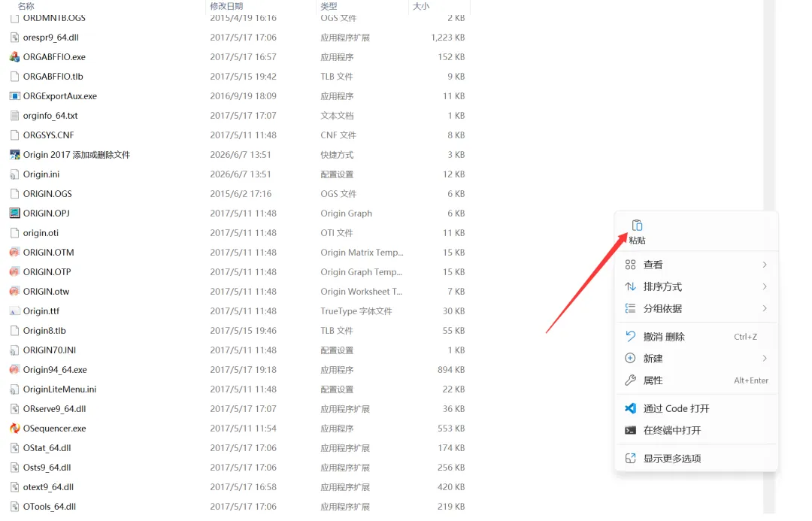
Task: Click the terminal icon in context menu
Action: click(630, 430)
